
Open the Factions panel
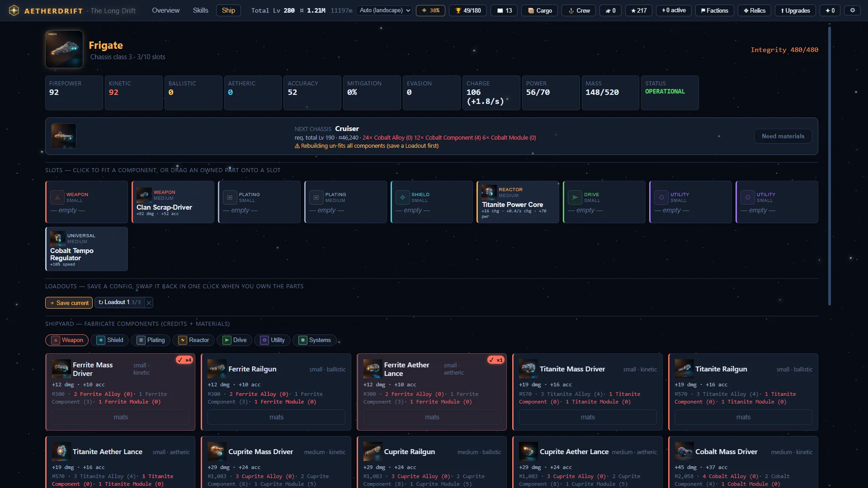pyautogui.click(x=714, y=10)
